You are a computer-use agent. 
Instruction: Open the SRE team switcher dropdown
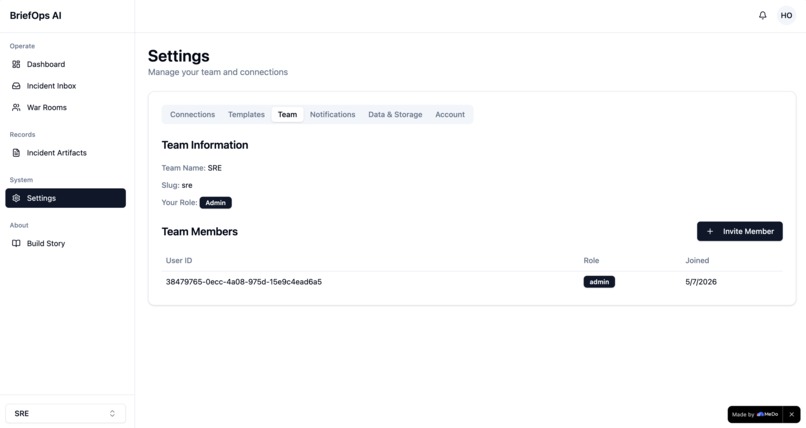pos(65,413)
